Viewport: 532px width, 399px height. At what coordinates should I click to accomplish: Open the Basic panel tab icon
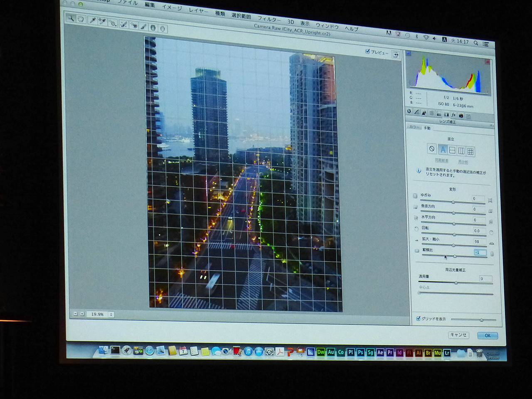tap(409, 111)
